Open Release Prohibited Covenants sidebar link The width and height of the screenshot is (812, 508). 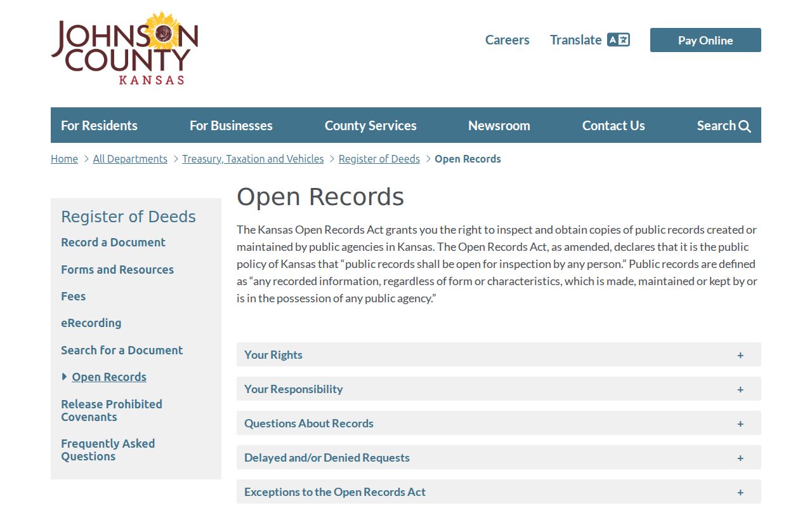112,411
